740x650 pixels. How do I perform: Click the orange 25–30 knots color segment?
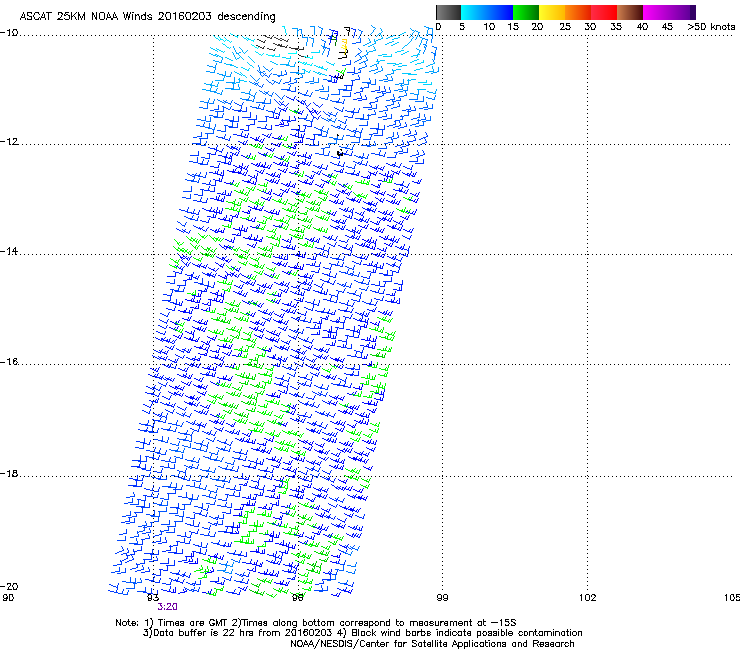pos(578,12)
